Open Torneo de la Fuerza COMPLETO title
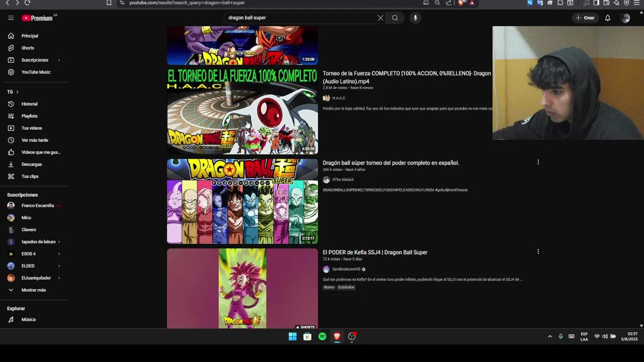644x362 pixels. (x=407, y=77)
